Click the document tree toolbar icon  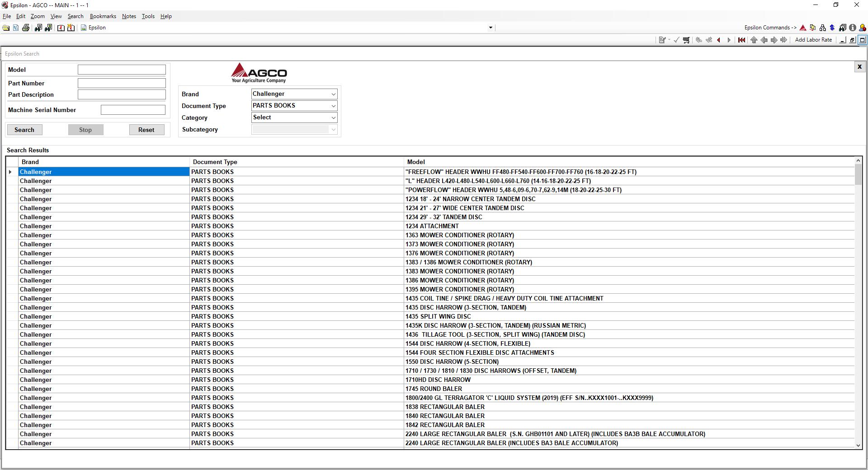(x=16, y=28)
